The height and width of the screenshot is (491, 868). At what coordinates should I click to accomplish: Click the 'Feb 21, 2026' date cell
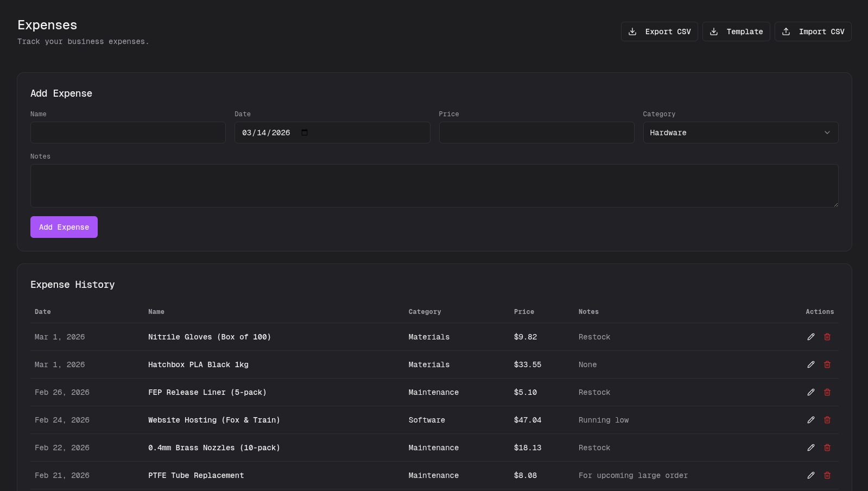coord(62,475)
